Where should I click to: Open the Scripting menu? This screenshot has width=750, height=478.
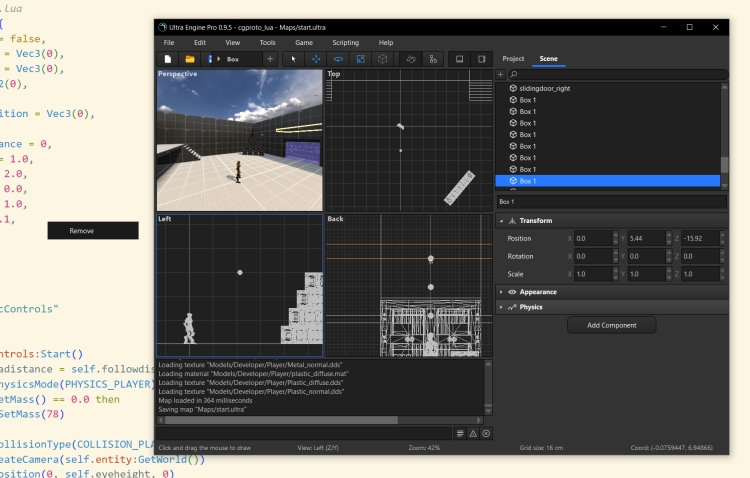345,43
